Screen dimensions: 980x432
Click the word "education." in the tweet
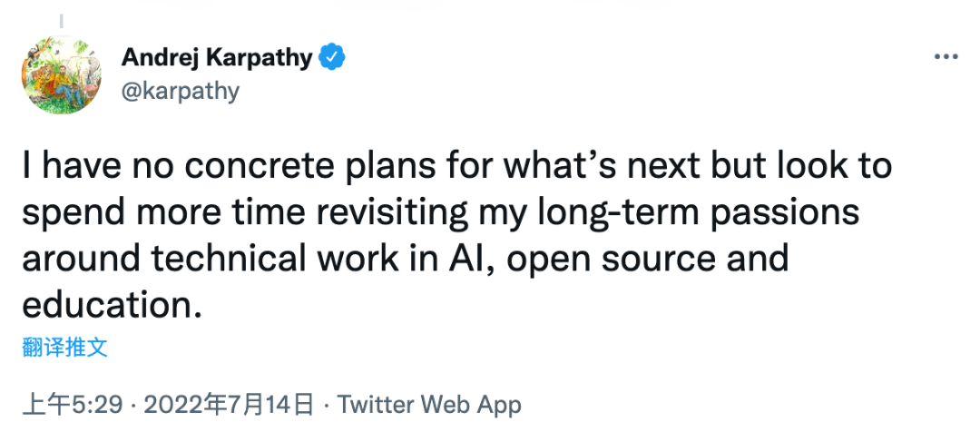click(x=113, y=306)
